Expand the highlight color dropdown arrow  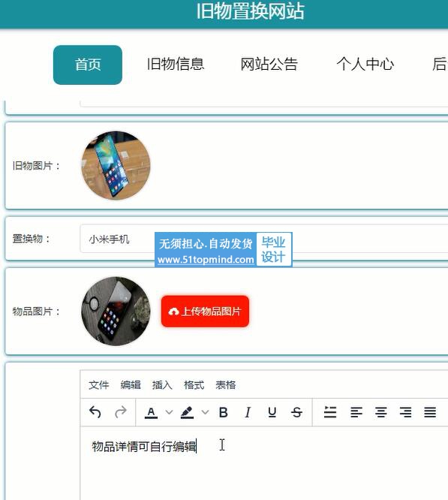(x=205, y=412)
